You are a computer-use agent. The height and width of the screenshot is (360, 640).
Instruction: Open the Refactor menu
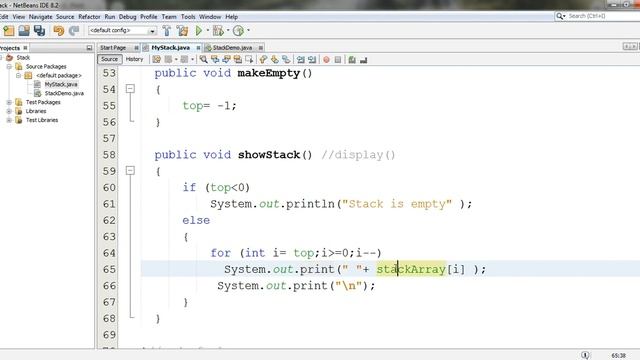89,17
